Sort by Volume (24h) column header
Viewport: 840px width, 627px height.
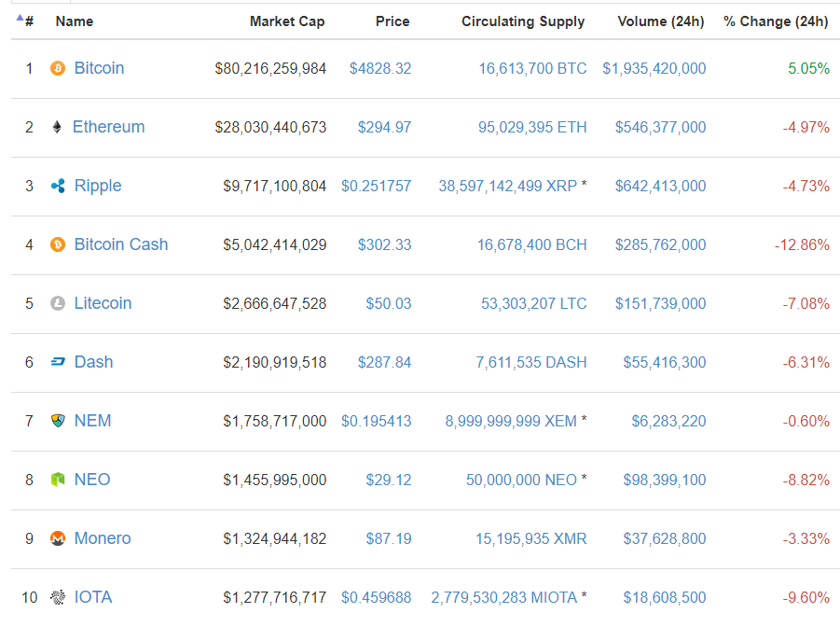click(x=661, y=21)
